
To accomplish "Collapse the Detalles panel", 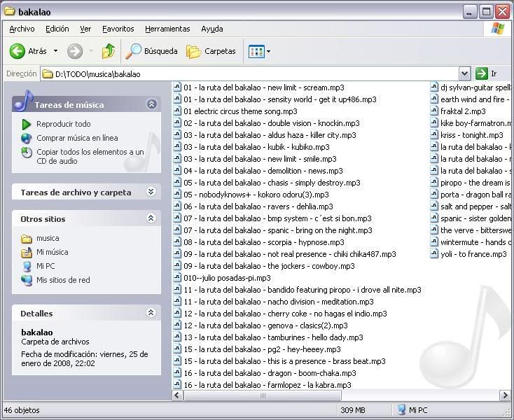I will pyautogui.click(x=151, y=312).
